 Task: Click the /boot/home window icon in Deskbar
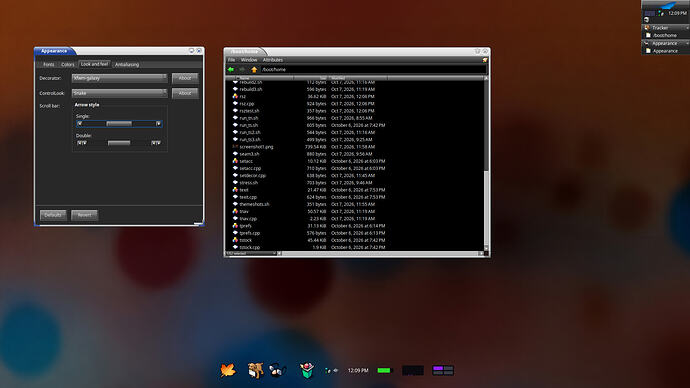[648, 35]
